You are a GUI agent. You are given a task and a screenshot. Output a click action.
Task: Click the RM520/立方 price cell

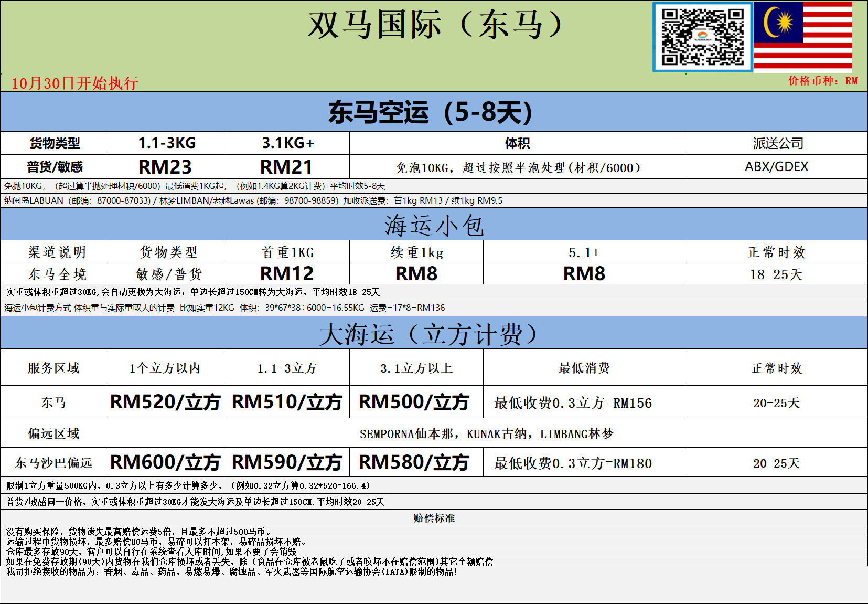click(165, 401)
